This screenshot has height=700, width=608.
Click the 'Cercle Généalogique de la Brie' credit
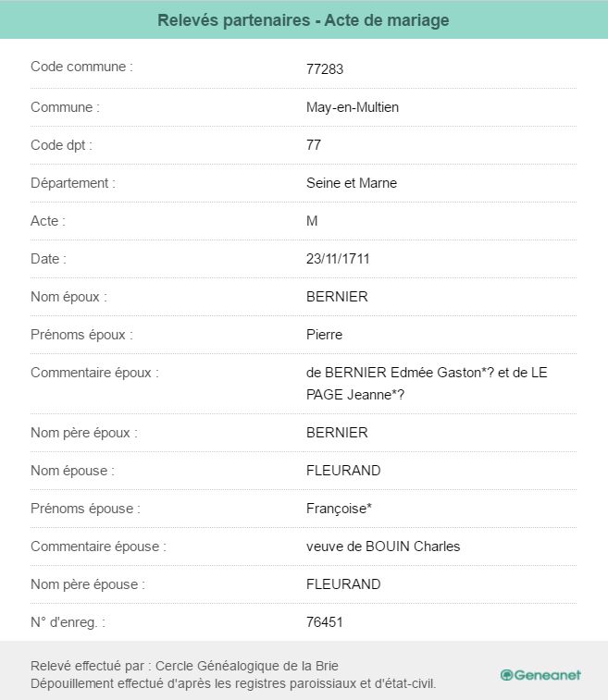pyautogui.click(x=246, y=666)
